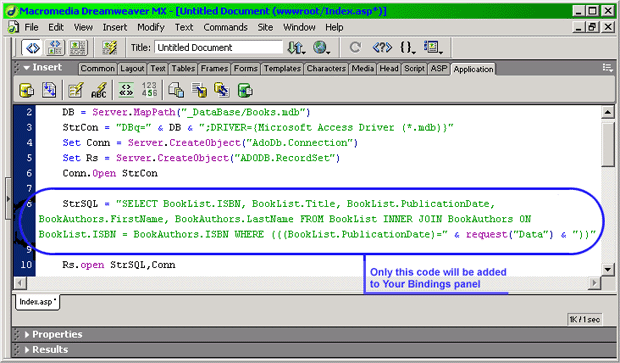Viewport: 620px width, 363px height.
Task: Open the File menu
Action: coord(31,27)
